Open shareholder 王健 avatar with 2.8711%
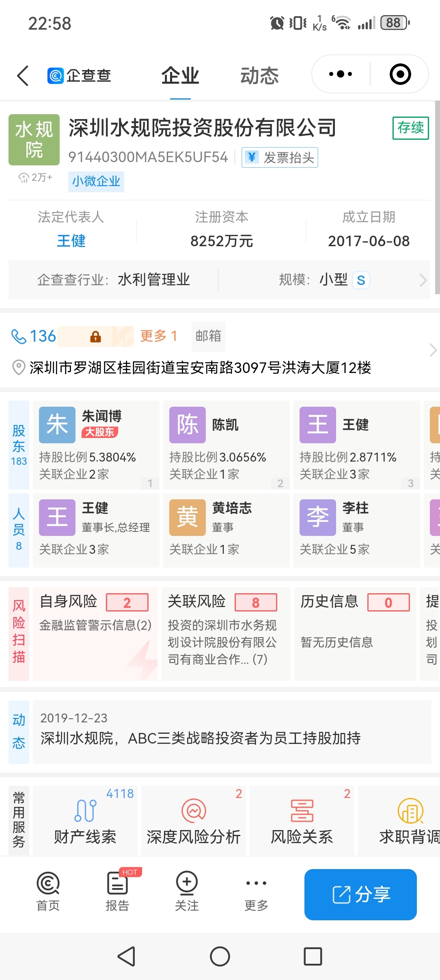 (x=318, y=425)
